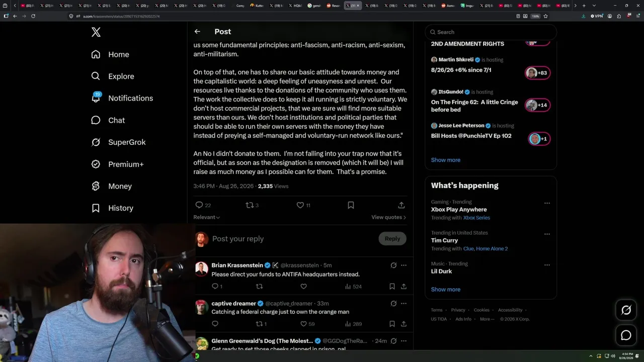Screen dimensions: 644x362
Task: Click the X logo in the sidebar
Action: 96,32
